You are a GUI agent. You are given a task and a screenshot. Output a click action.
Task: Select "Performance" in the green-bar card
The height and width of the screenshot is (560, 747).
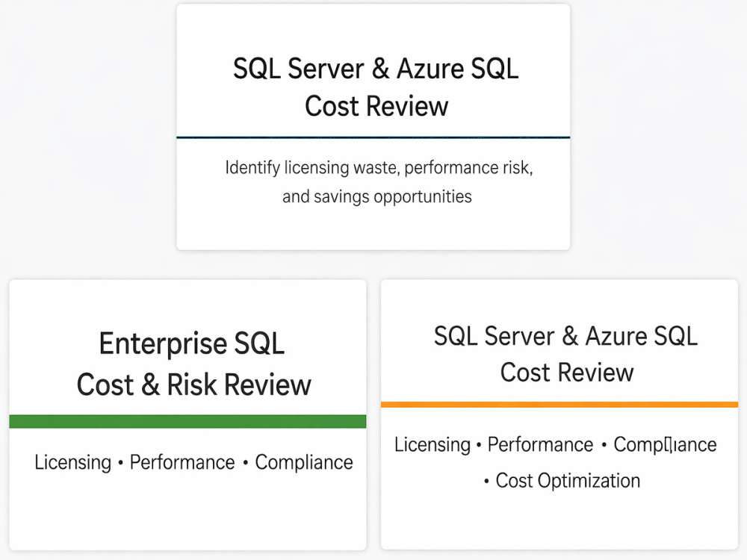(x=182, y=462)
